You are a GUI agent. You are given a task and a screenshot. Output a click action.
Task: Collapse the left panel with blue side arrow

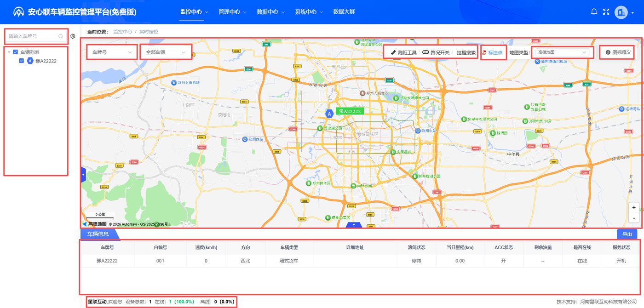[x=83, y=175]
